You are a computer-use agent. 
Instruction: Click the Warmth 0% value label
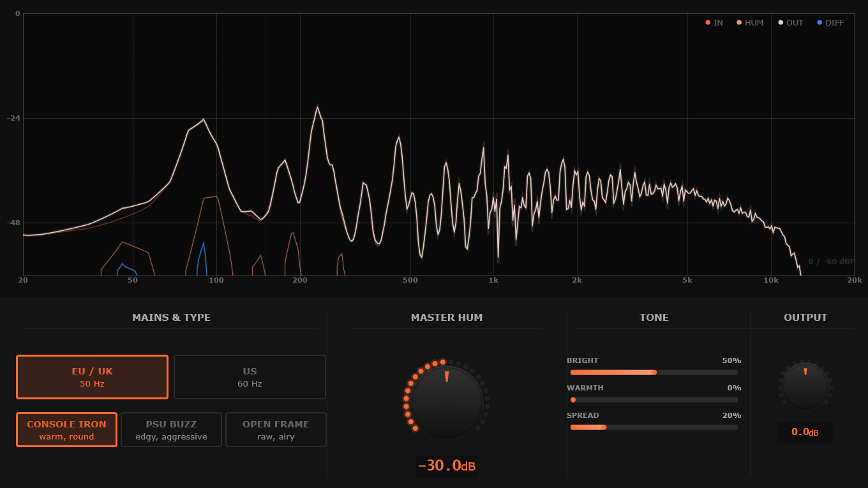pos(734,388)
